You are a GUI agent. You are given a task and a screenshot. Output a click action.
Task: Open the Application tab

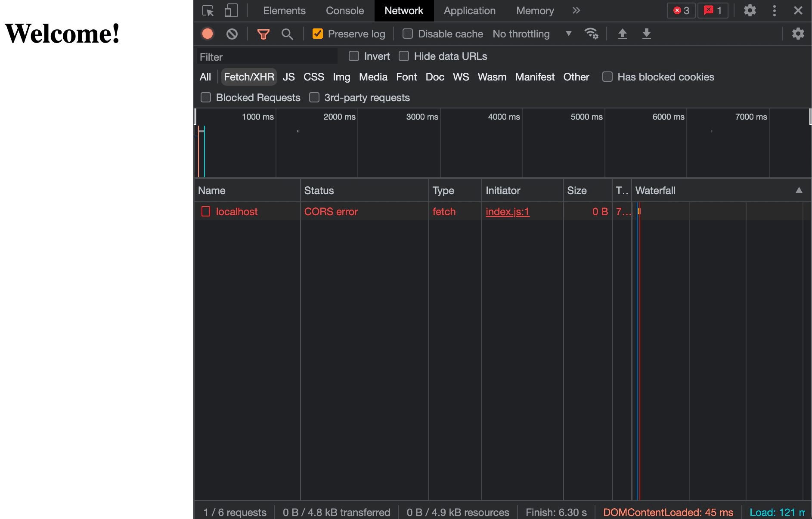tap(470, 11)
